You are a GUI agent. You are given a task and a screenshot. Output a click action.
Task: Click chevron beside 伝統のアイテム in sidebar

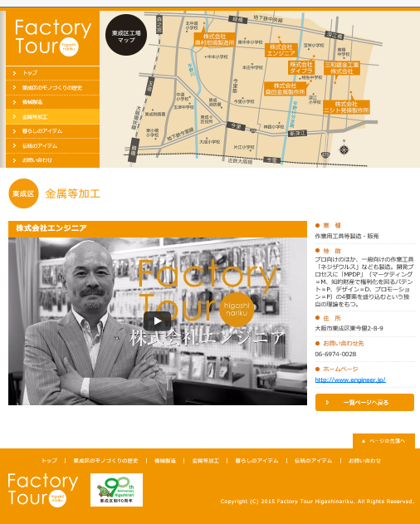tap(14, 145)
